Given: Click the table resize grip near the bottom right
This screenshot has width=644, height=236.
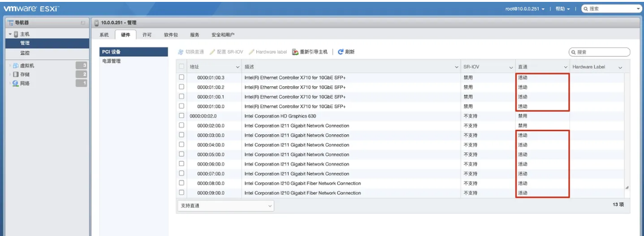Looking at the screenshot, I should click(x=627, y=187).
